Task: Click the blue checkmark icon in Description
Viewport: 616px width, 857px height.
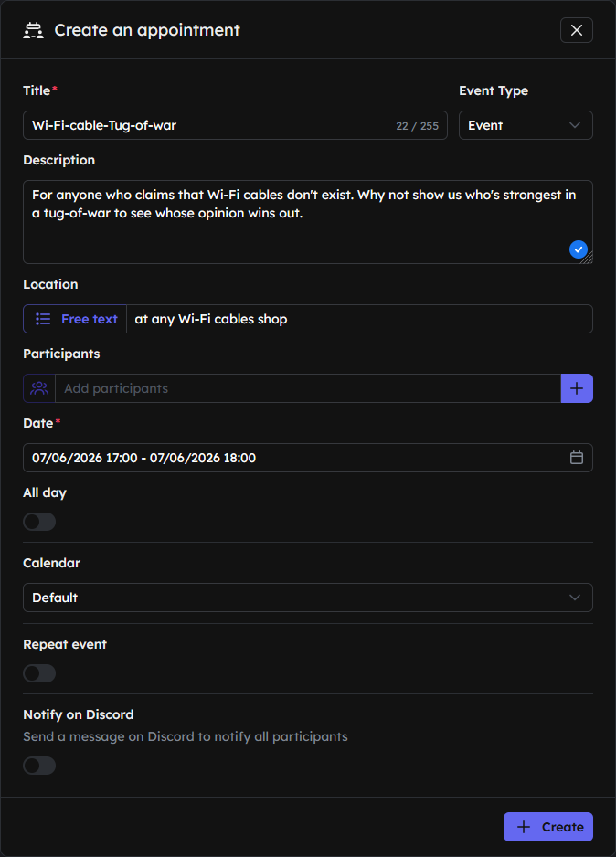Action: pos(579,249)
